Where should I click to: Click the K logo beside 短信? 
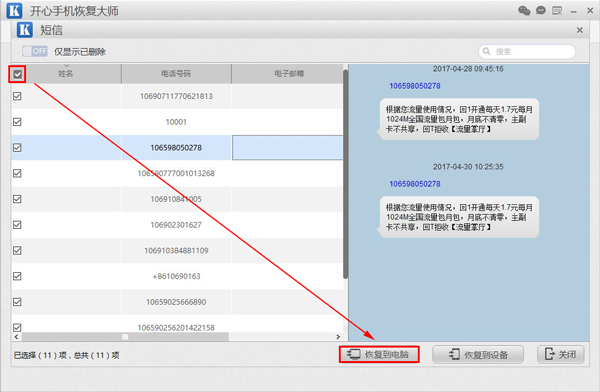[x=25, y=30]
